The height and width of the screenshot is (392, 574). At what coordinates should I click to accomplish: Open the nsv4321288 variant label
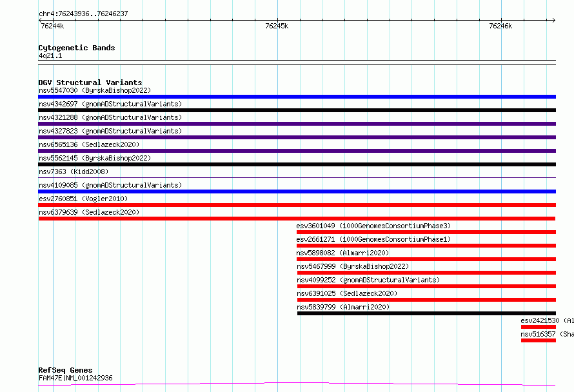coord(110,117)
